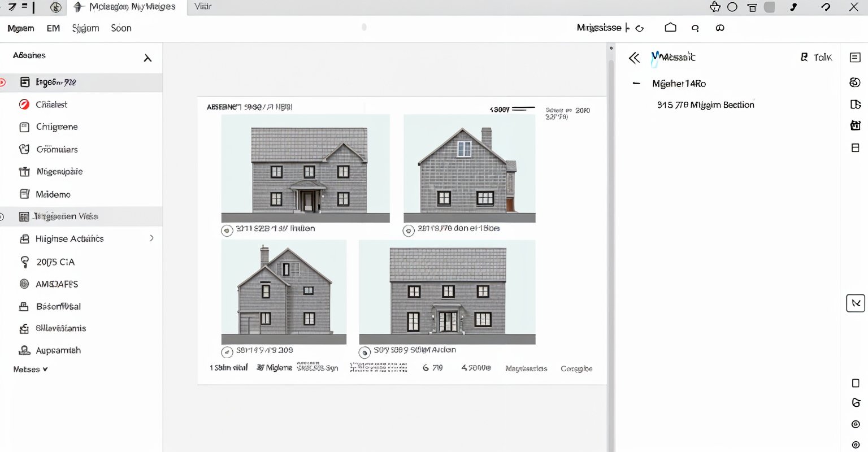The height and width of the screenshot is (452, 868).
Task: Click the table icon beside Nugesupaie
Action: point(24,172)
